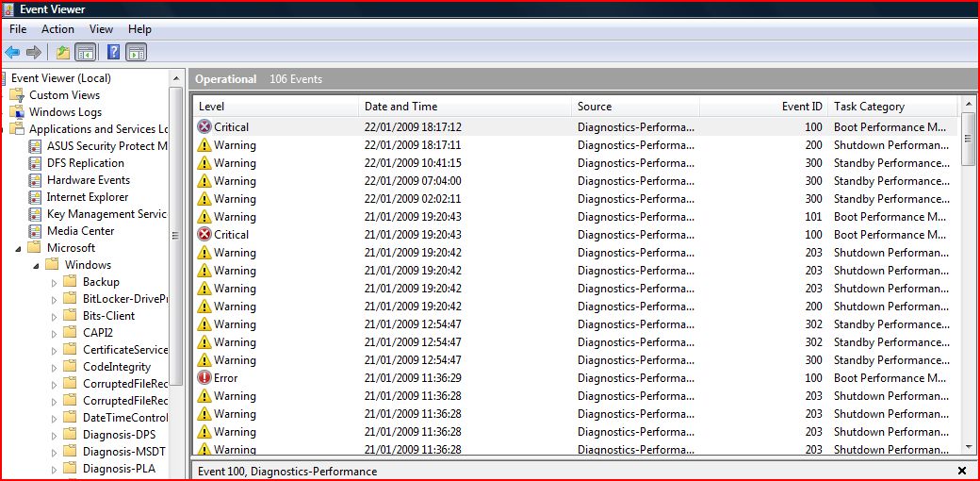Image resolution: width=980 pixels, height=481 pixels.
Task: Expand the CodeIntegrity folder node
Action: tap(54, 367)
